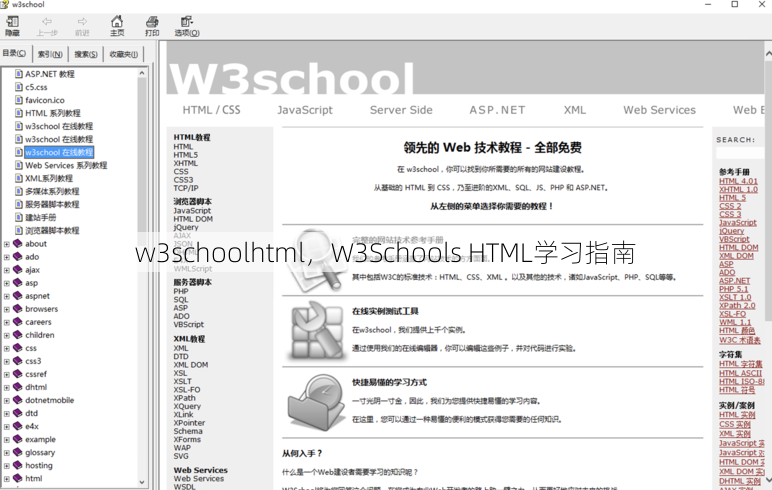
Task: Switch to the 索引(N) index tab
Action: click(x=50, y=54)
